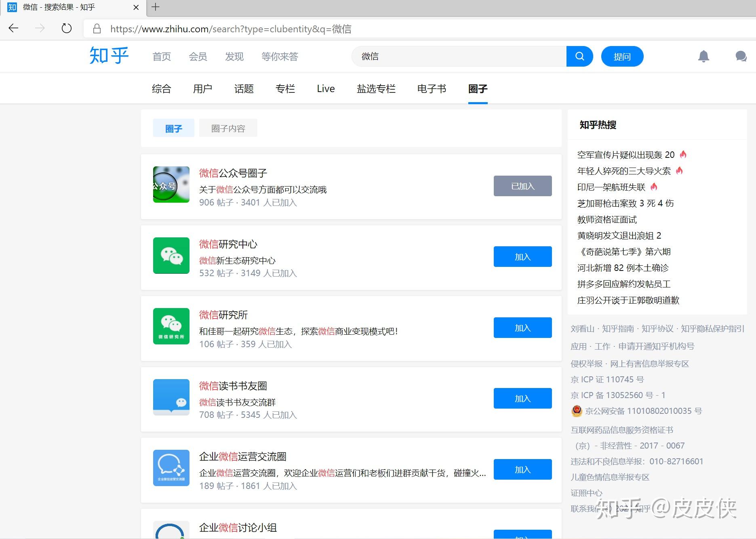The width and height of the screenshot is (756, 539).
Task: Open hot search 教师资格证面试
Action: [607, 220]
